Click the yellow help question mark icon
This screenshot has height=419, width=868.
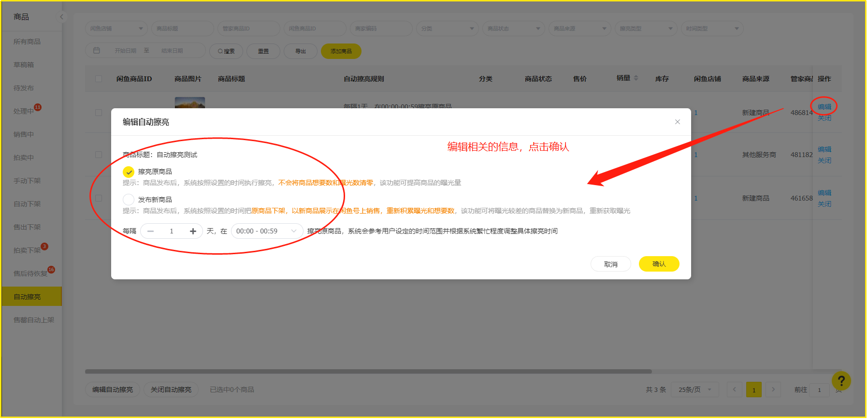tap(841, 380)
